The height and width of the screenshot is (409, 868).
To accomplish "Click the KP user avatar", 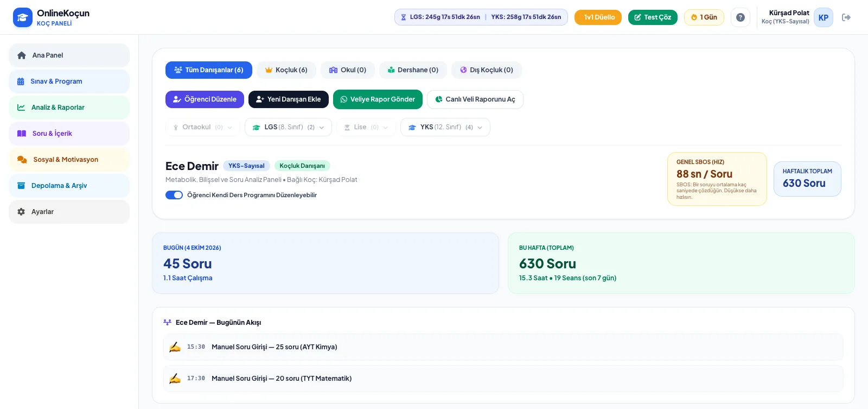I will (823, 17).
